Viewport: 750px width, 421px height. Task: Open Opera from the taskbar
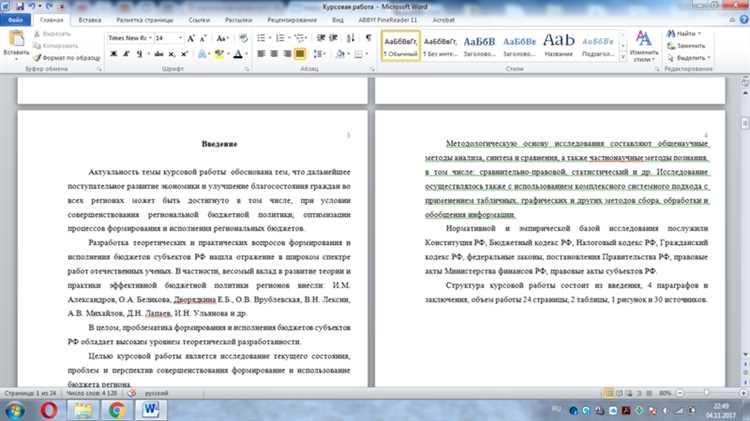(49, 410)
